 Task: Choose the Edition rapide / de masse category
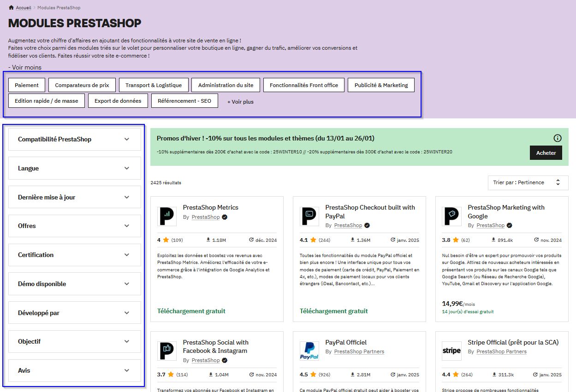(x=47, y=101)
